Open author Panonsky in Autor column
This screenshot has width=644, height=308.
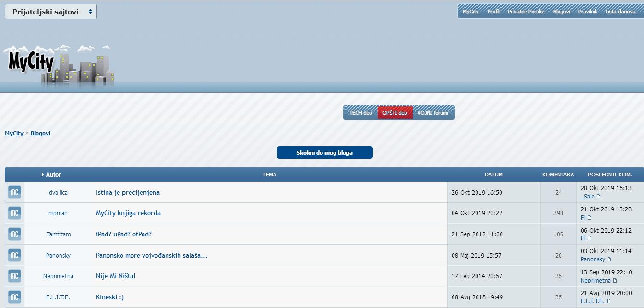point(58,255)
